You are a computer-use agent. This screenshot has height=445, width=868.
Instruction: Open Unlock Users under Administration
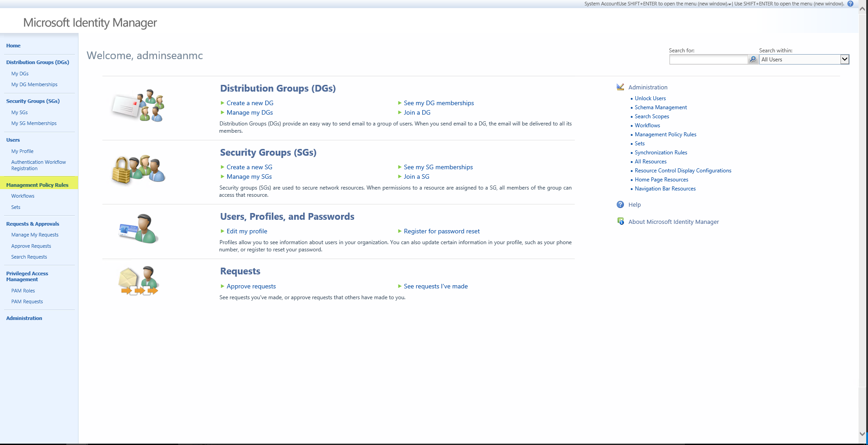(x=650, y=98)
